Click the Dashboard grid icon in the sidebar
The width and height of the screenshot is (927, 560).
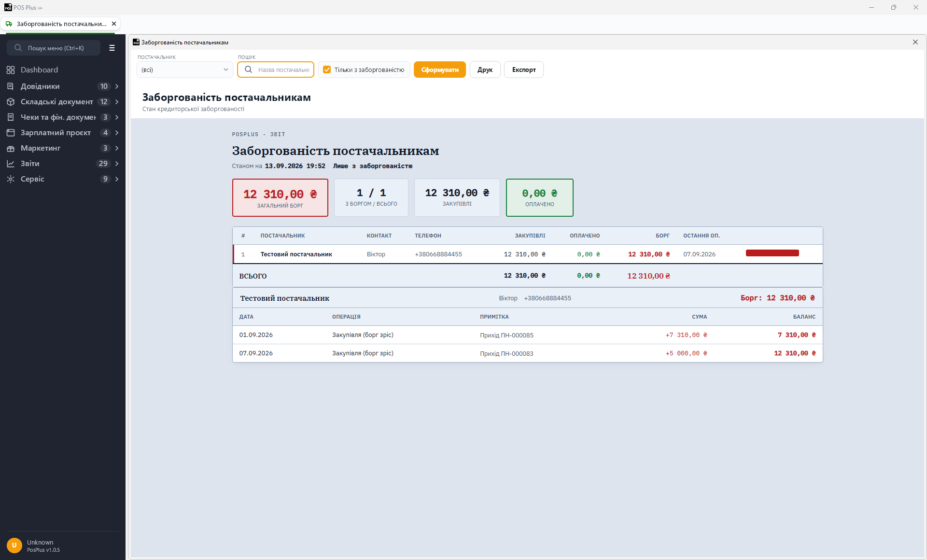click(x=11, y=70)
